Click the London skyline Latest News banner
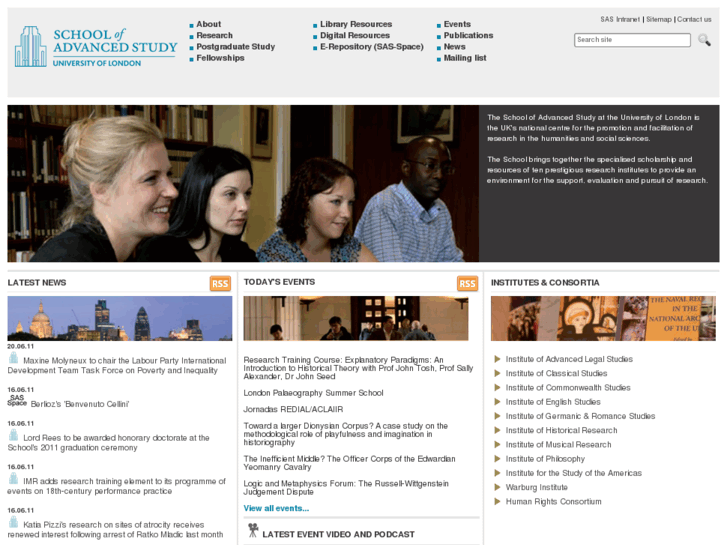This screenshot has width=727, height=545. [120, 319]
